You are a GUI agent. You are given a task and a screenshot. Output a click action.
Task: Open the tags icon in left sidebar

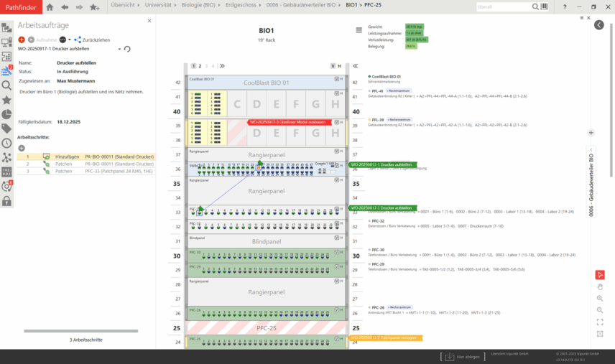pyautogui.click(x=6, y=129)
